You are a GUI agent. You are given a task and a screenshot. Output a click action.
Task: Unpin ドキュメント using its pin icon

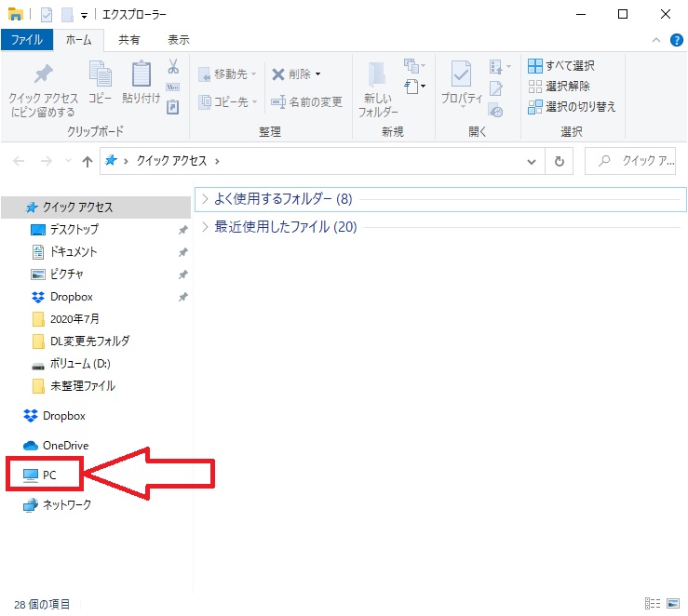183,252
